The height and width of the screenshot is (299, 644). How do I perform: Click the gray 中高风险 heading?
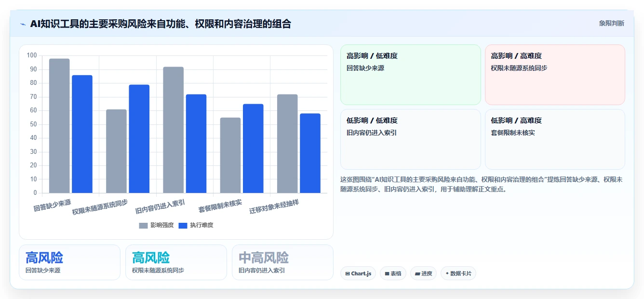pos(264,258)
